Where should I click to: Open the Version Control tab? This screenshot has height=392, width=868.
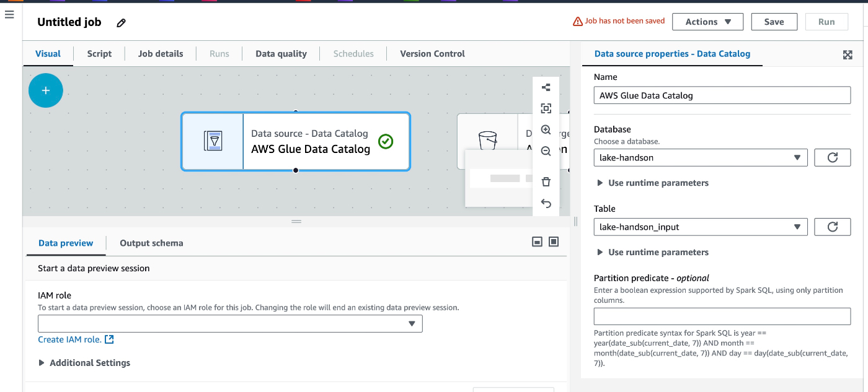[432, 54]
